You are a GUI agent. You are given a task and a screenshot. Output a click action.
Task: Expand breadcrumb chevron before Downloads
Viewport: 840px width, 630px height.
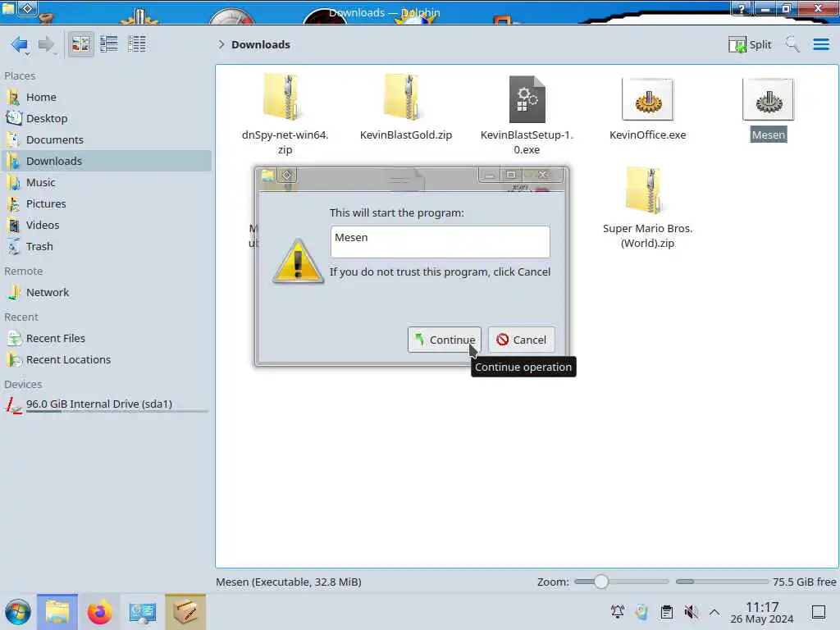tap(221, 44)
